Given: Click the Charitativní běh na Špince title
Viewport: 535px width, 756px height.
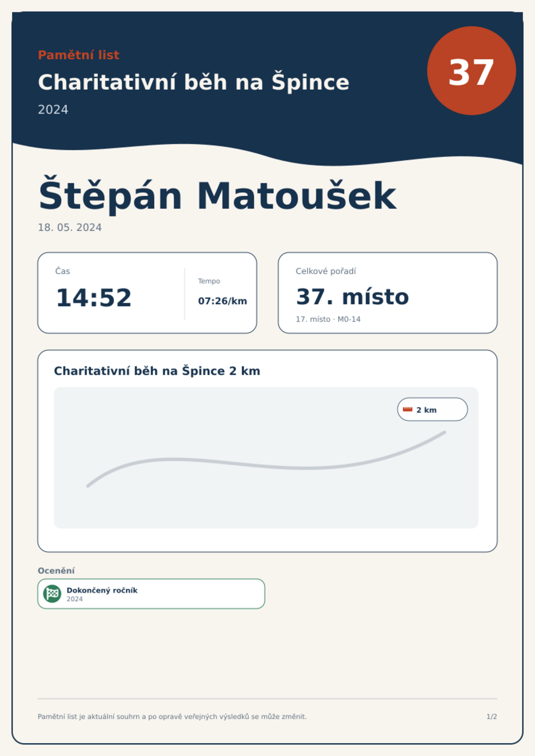Looking at the screenshot, I should coord(193,82).
